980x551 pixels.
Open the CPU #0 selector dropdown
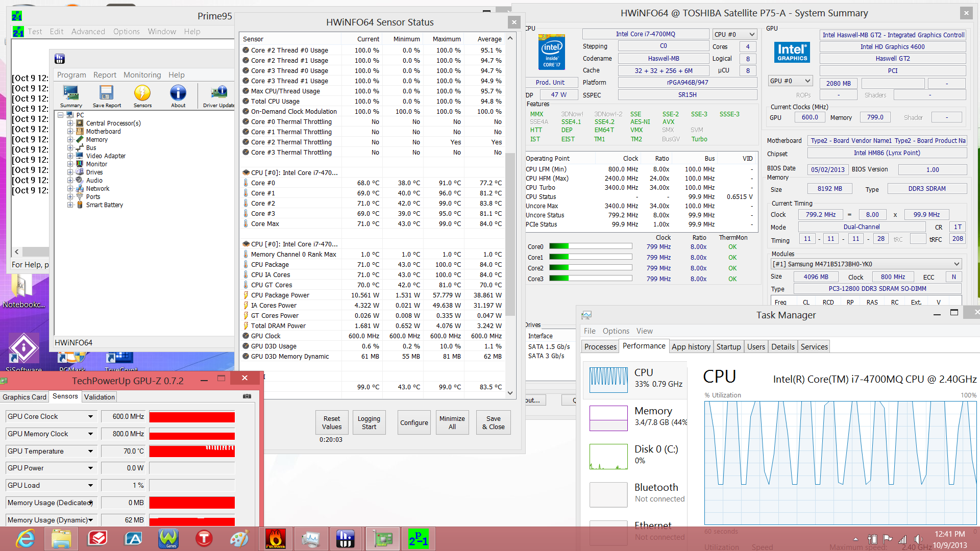(x=734, y=34)
